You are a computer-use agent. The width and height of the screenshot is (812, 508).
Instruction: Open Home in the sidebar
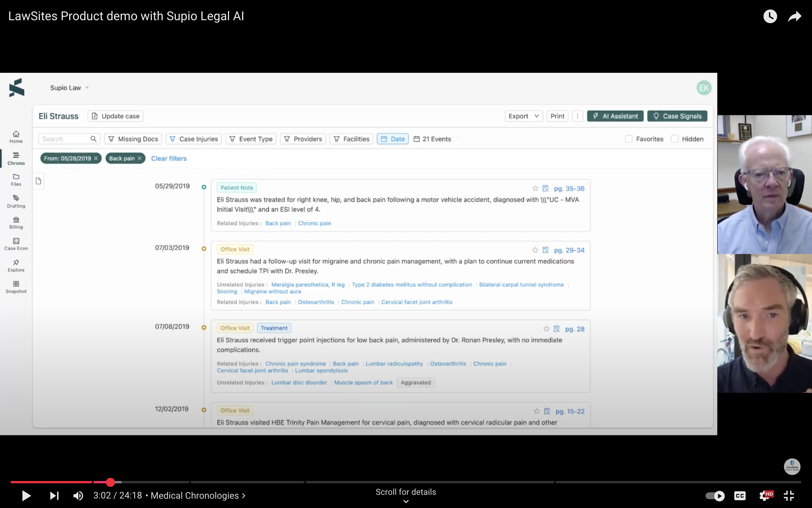[x=16, y=137]
